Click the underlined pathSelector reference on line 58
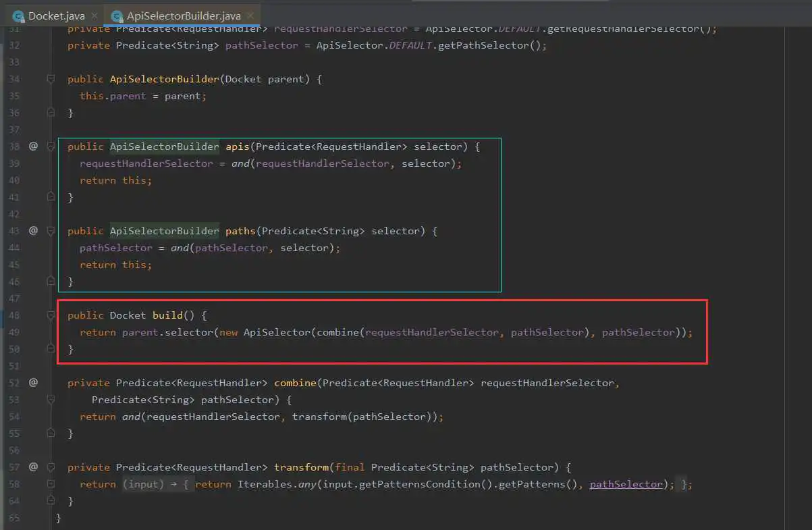The width and height of the screenshot is (812, 530). pyautogui.click(x=626, y=484)
